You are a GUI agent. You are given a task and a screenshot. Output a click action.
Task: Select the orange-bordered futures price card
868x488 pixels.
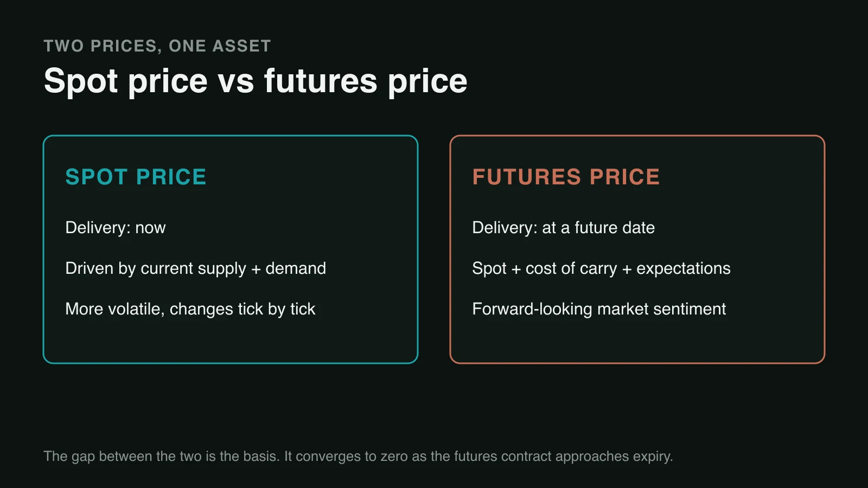point(637,249)
